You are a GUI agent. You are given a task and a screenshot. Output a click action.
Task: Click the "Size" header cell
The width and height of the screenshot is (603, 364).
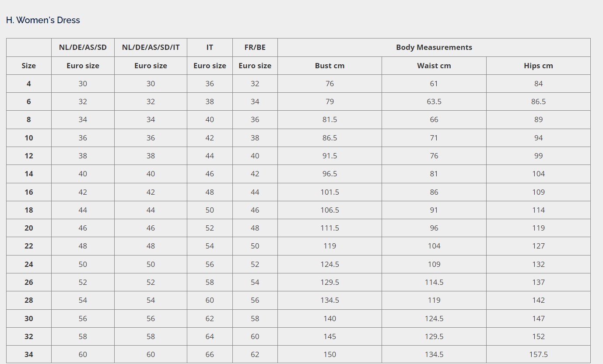[28, 66]
